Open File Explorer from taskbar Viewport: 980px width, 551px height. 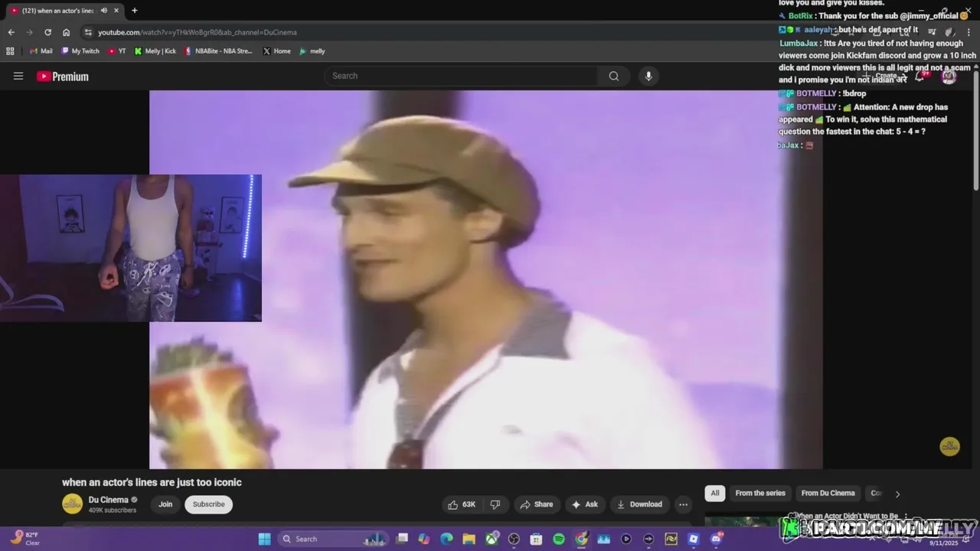coord(469,539)
